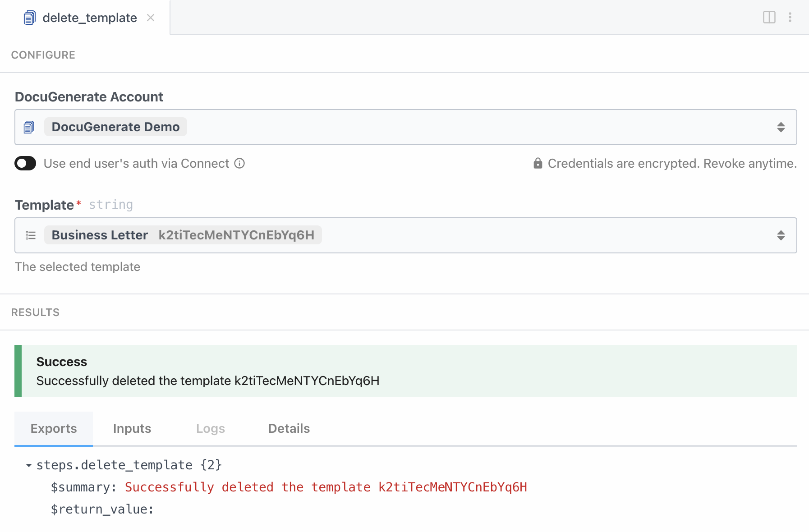Close the delete_template tab
This screenshot has height=532, width=809.
point(151,18)
